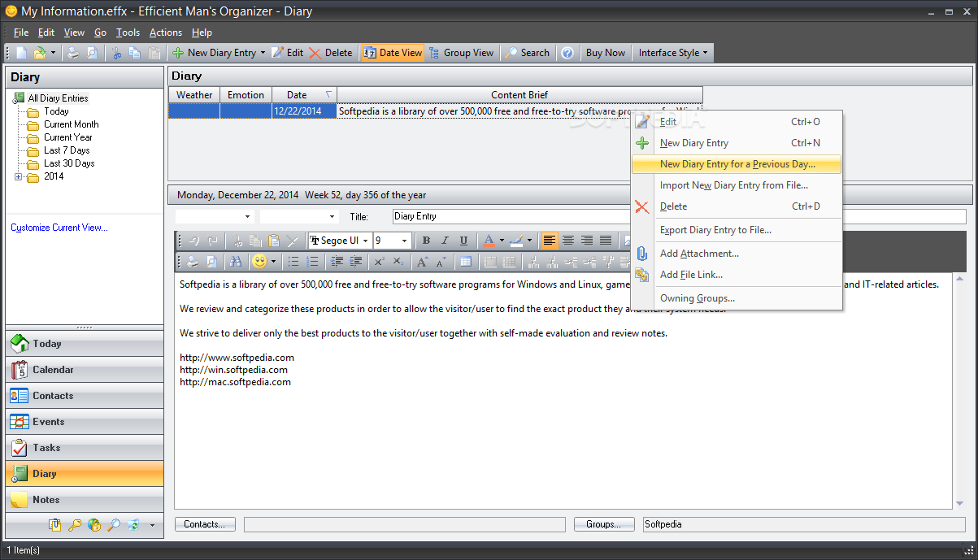Shrink font size with the smaller A icon
Viewport: 978px width, 560px height.
(x=440, y=262)
